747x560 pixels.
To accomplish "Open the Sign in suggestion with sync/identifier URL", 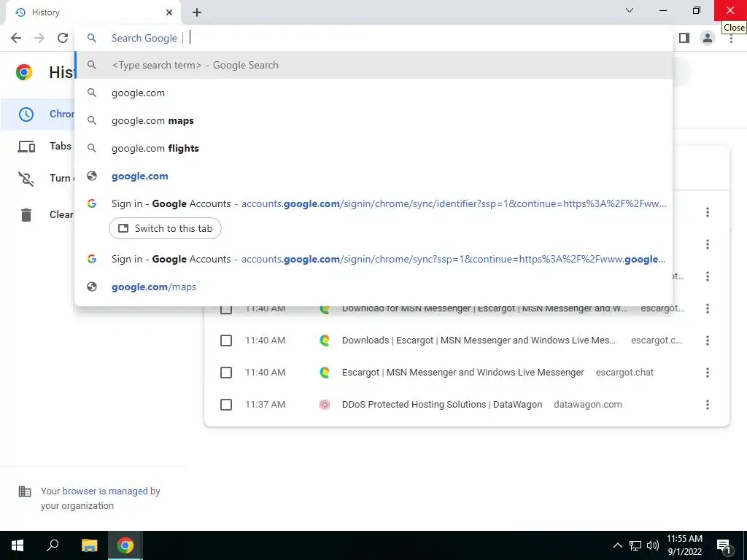I will [x=373, y=203].
